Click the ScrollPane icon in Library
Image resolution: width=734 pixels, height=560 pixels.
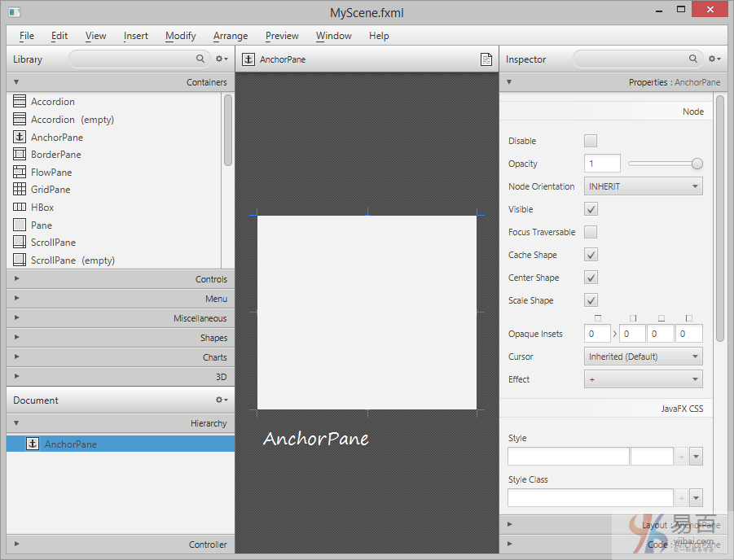[20, 243]
